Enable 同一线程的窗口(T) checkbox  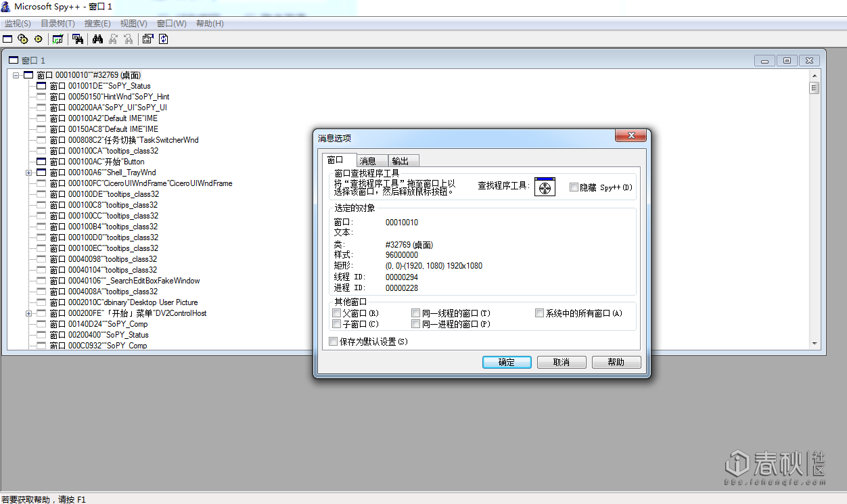416,313
